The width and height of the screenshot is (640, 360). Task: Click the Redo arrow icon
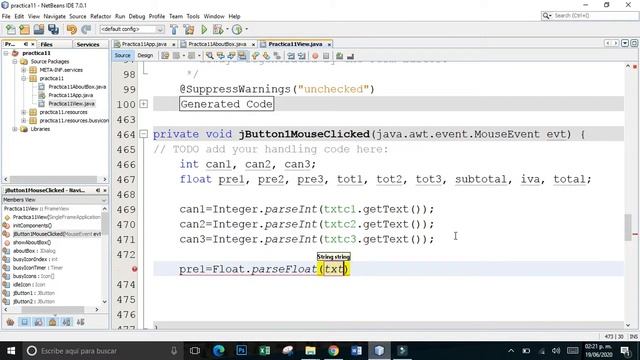pos(86,29)
